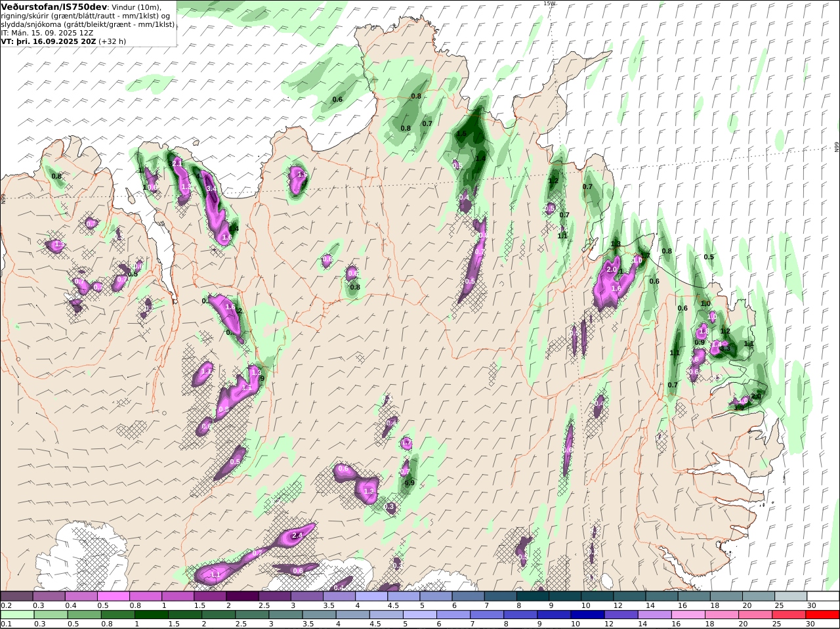Select lower legend darkest green swatch labeled 1
The width and height of the screenshot is (840, 629).
click(x=151, y=615)
